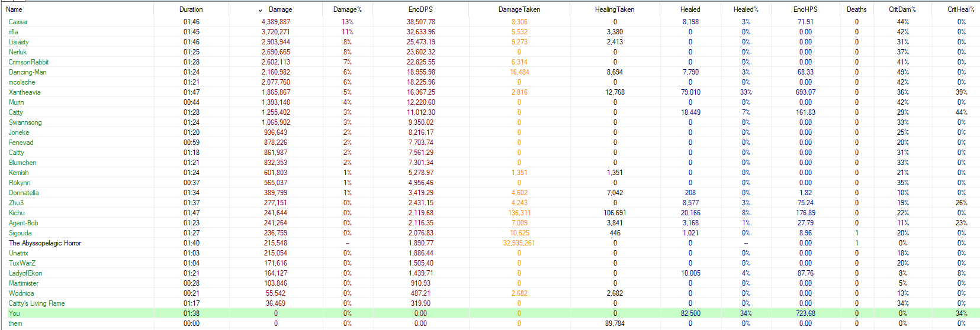980x330 pixels.
Task: Sort by HealingTaken column header
Action: point(614,9)
